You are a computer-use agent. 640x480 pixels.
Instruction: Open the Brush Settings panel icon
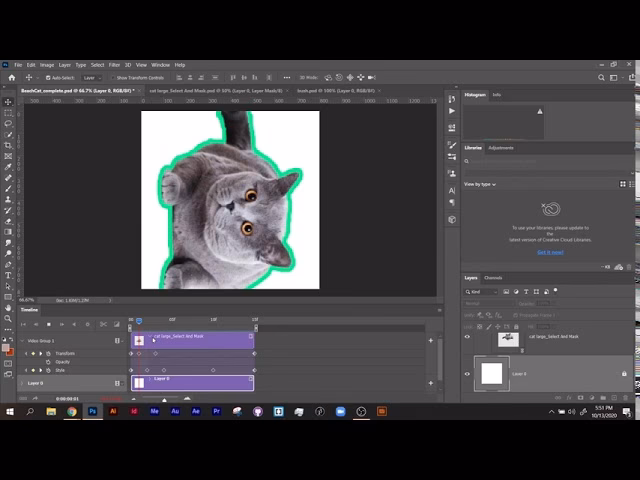pyautogui.click(x=452, y=145)
